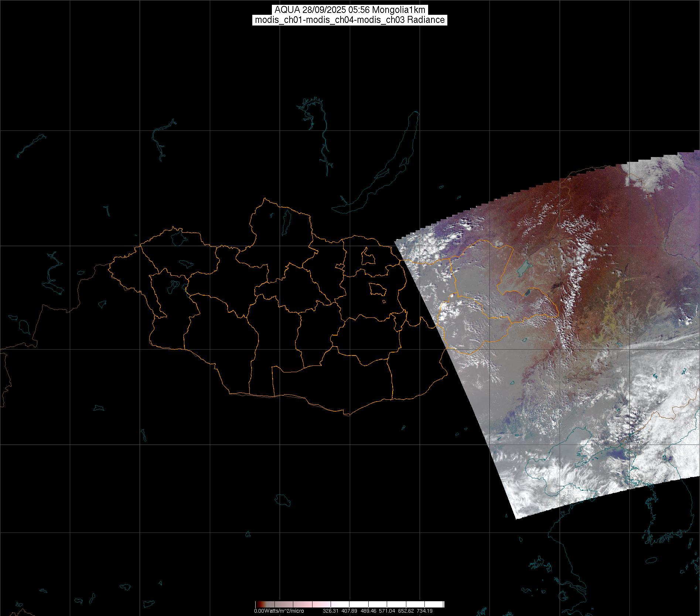Click the AQUA 28/09/2025 title text
700x616 pixels.
click(x=349, y=10)
